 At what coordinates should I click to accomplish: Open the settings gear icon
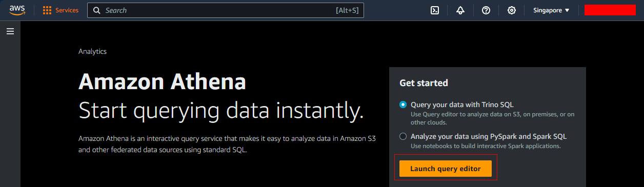click(512, 10)
